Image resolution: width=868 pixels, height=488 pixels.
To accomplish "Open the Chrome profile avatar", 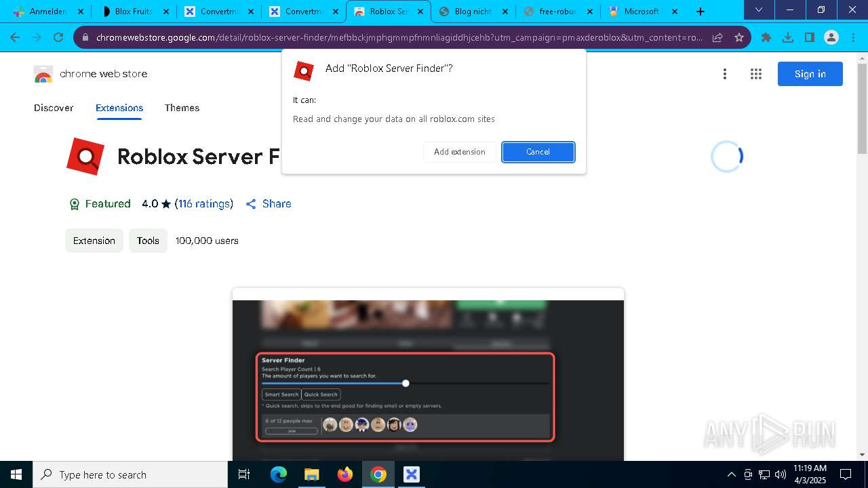I will 831,37.
